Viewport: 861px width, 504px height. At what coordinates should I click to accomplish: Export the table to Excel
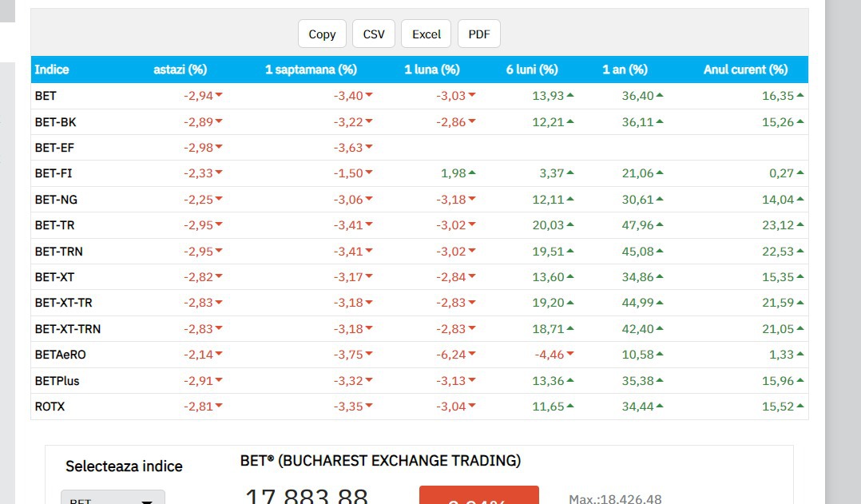click(427, 34)
